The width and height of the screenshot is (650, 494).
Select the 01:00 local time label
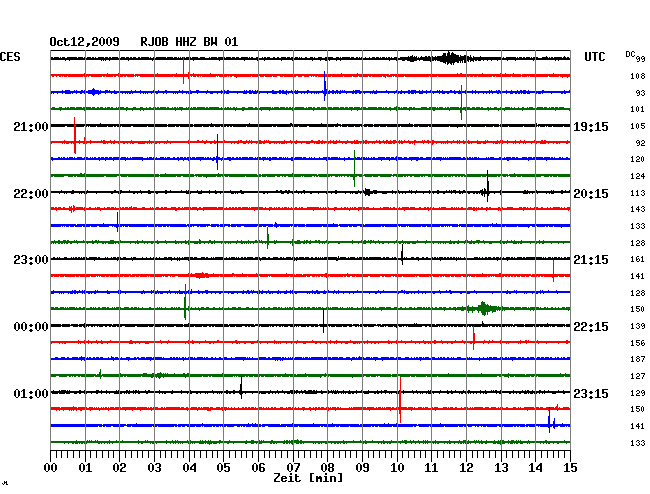(31, 393)
